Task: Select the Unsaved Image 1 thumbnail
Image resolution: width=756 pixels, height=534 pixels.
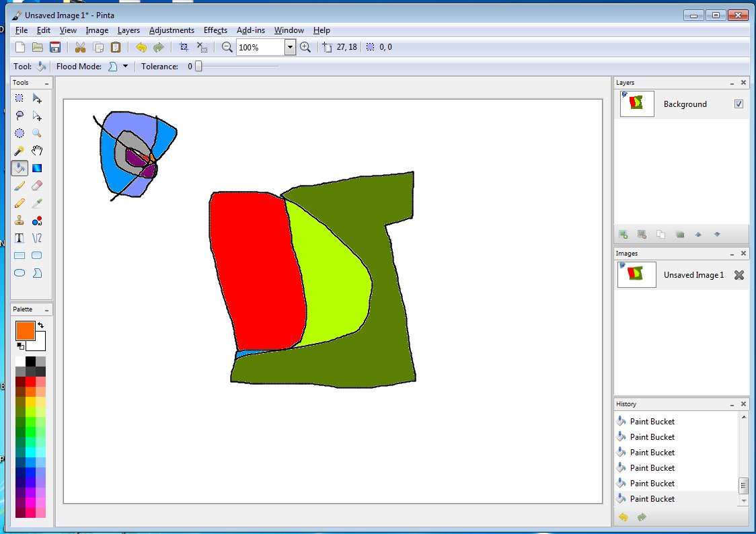Action: tap(635, 274)
